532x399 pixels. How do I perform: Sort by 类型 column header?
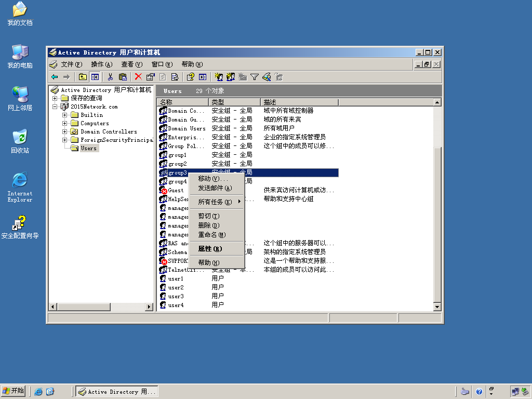tap(235, 102)
